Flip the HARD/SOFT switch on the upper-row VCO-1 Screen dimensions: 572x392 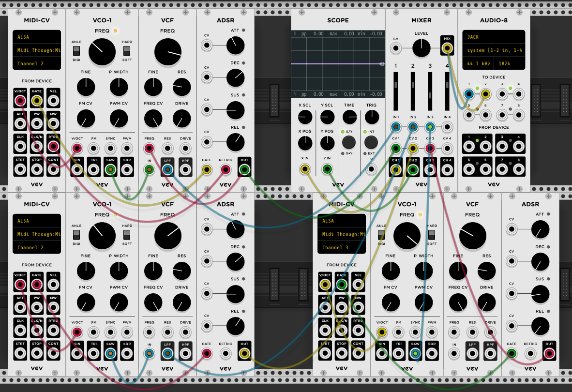click(x=127, y=51)
